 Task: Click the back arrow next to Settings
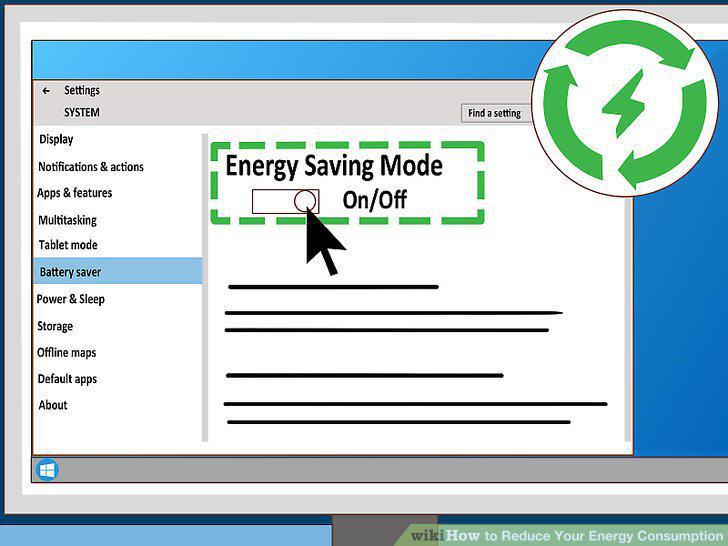pos(46,91)
